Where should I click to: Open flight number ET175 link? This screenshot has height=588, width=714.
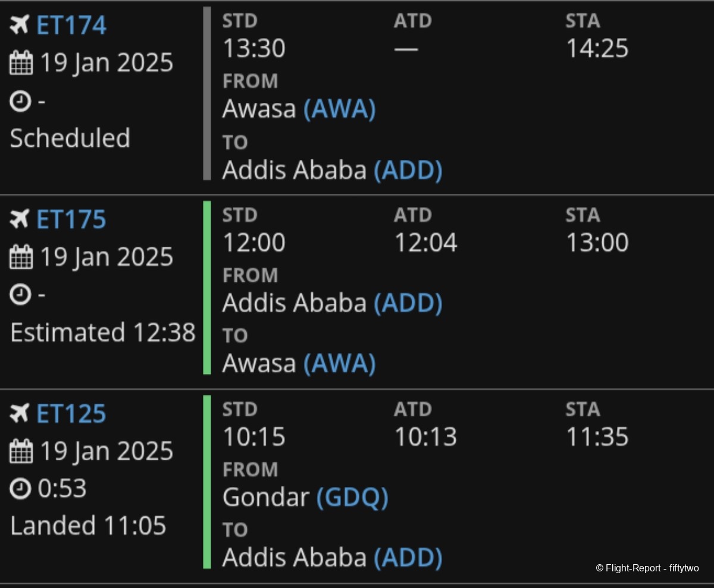coord(71,219)
